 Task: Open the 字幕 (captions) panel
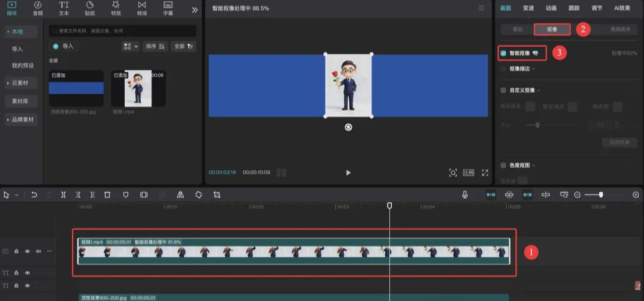[x=168, y=8]
